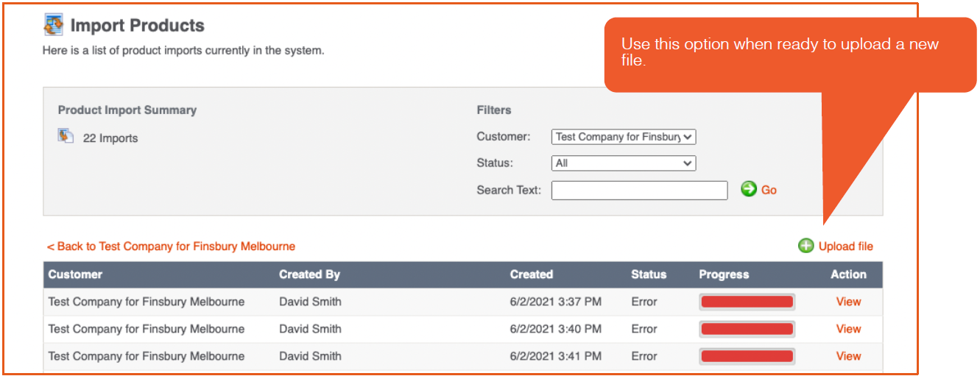The image size is (980, 376).
Task: Sort by the Status column header
Action: 649,274
